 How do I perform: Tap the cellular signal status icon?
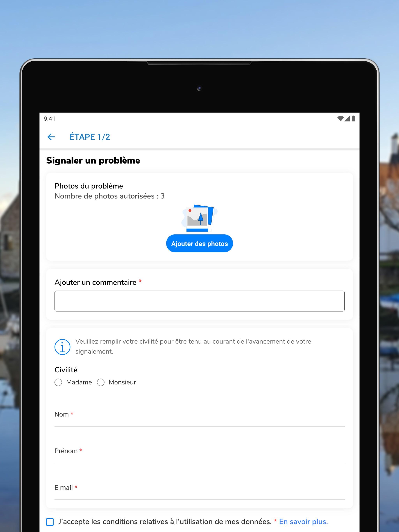(347, 119)
